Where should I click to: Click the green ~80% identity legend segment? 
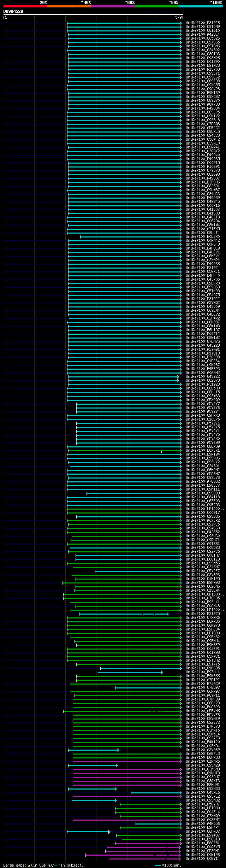pyautogui.click(x=157, y=6)
